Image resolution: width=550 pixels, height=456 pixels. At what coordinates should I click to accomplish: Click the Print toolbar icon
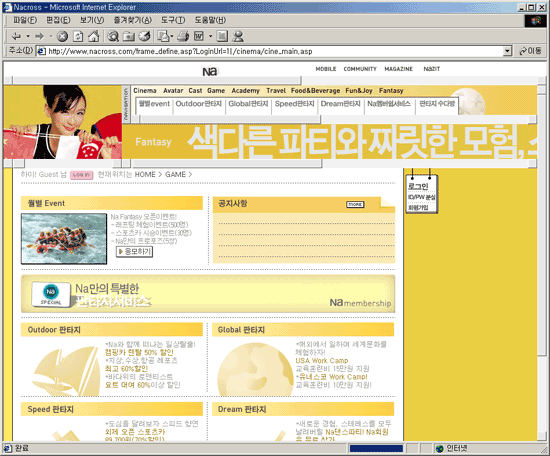pyautogui.click(x=183, y=36)
